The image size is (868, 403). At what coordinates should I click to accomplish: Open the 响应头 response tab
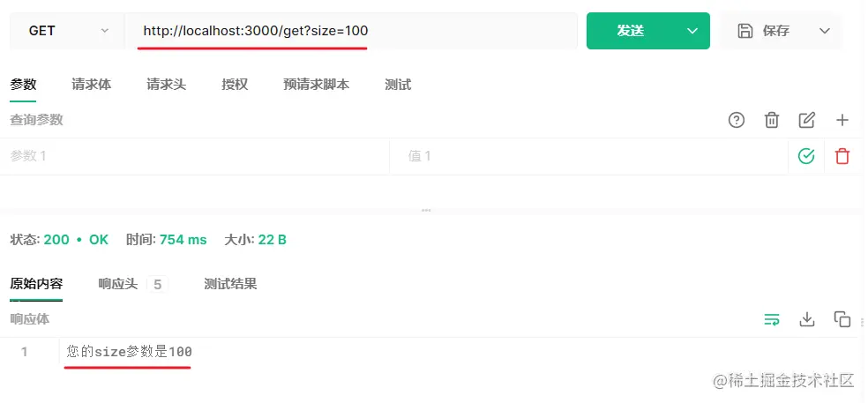[132, 284]
